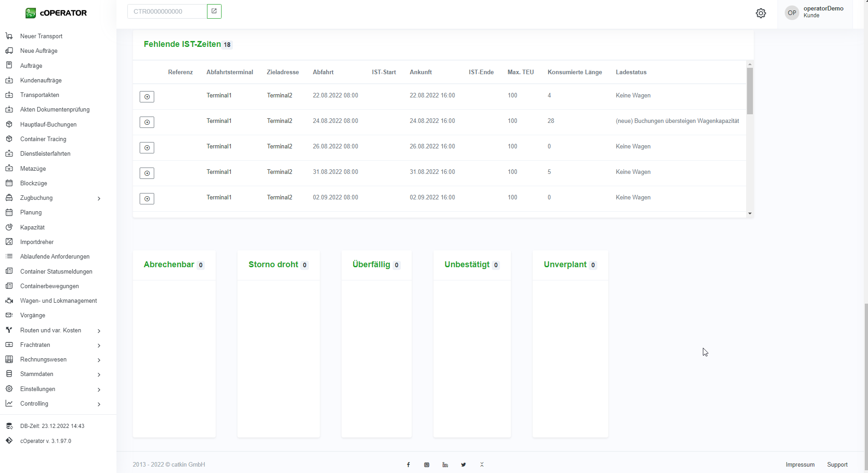Click the Twitter icon in footer

(463, 465)
